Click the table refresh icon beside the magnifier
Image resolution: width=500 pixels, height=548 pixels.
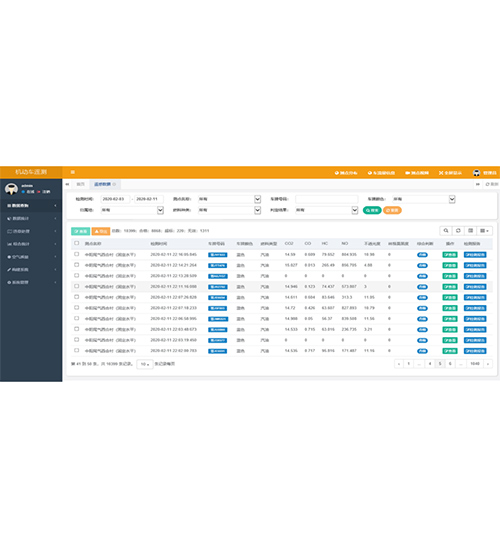click(x=458, y=231)
